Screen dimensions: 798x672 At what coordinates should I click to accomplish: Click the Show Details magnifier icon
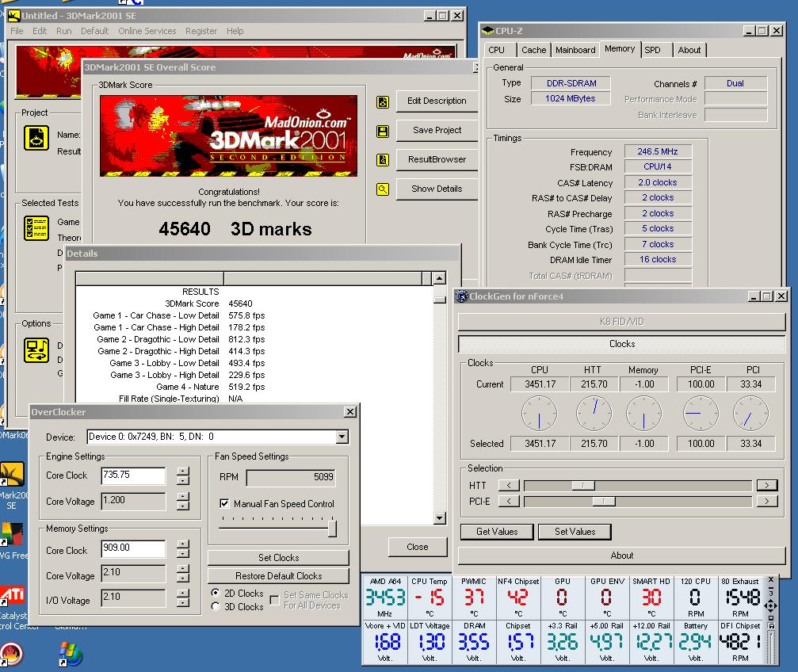(383, 189)
